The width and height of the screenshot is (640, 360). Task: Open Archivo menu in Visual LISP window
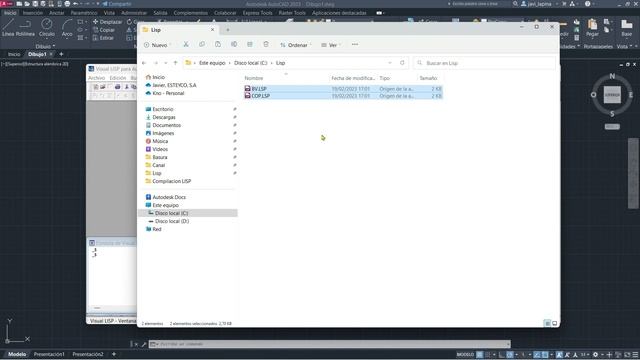97,78
